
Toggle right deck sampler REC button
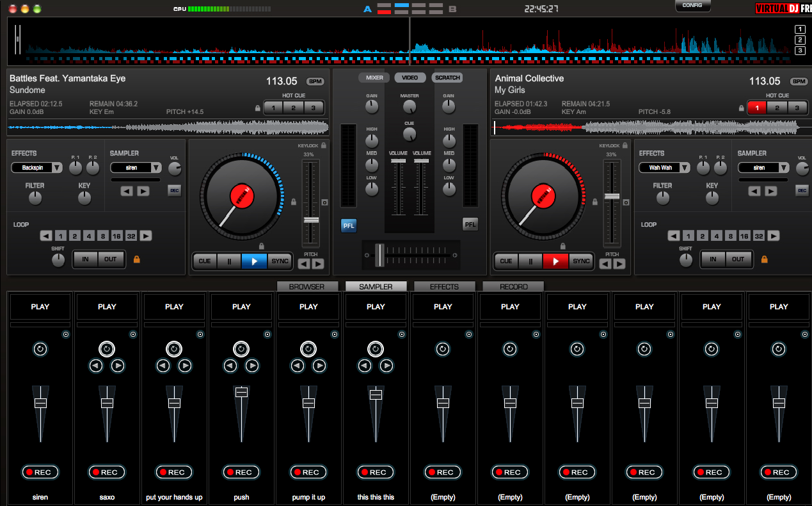(x=802, y=190)
